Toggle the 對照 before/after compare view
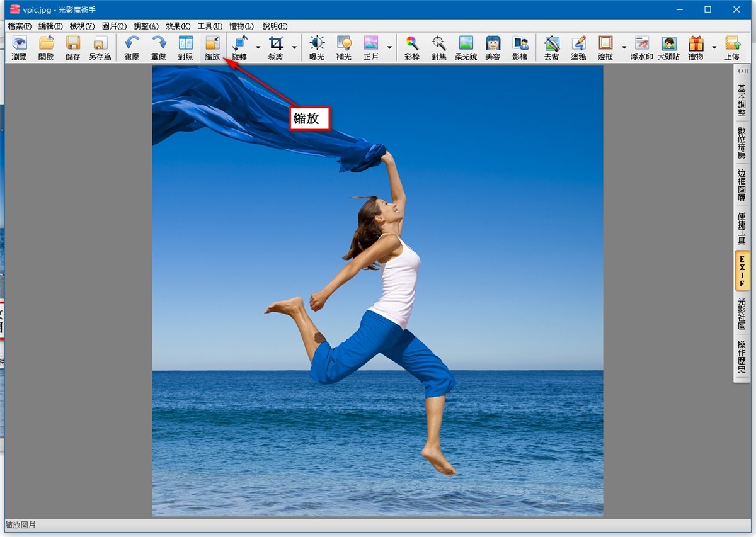Image resolution: width=756 pixels, height=537 pixels. pos(185,48)
